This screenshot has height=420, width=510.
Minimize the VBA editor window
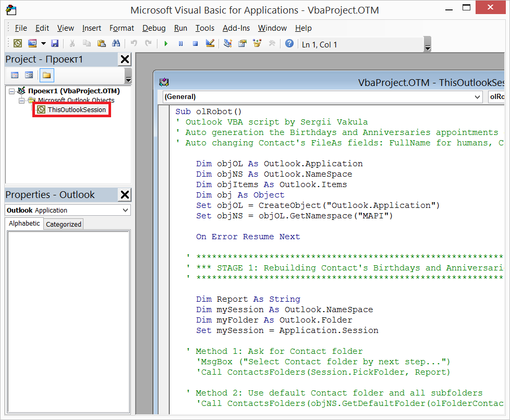449,9
